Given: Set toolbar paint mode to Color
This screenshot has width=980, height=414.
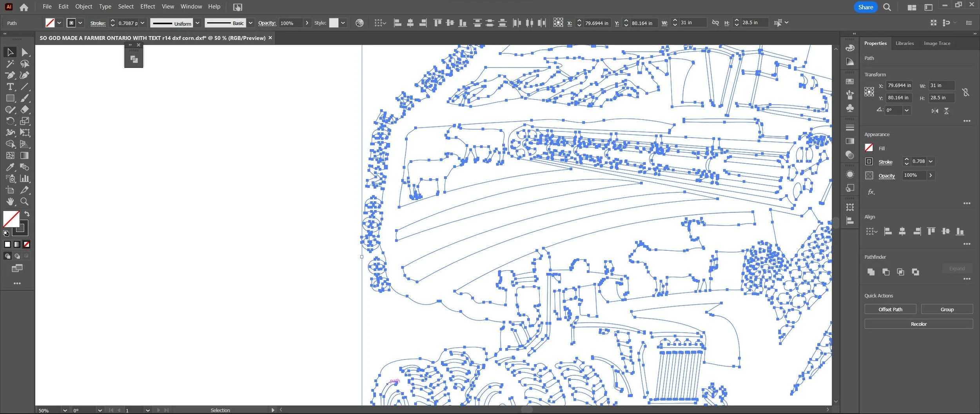Looking at the screenshot, I should pyautogui.click(x=7, y=244).
